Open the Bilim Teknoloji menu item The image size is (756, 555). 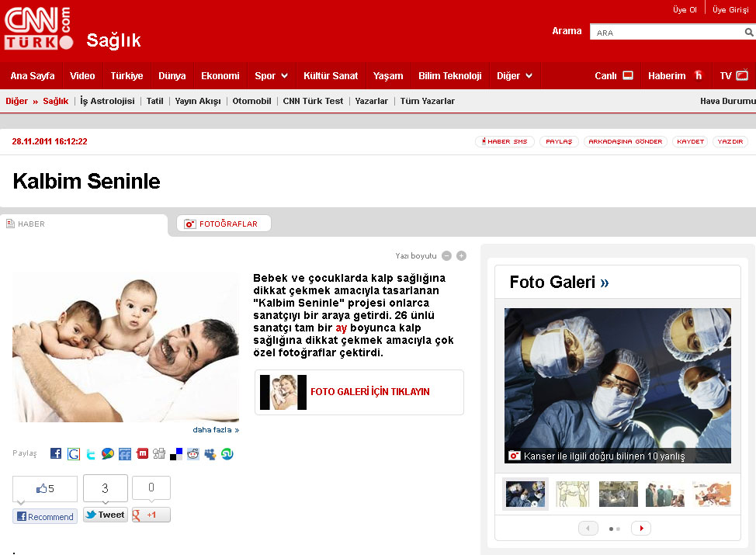coord(450,76)
